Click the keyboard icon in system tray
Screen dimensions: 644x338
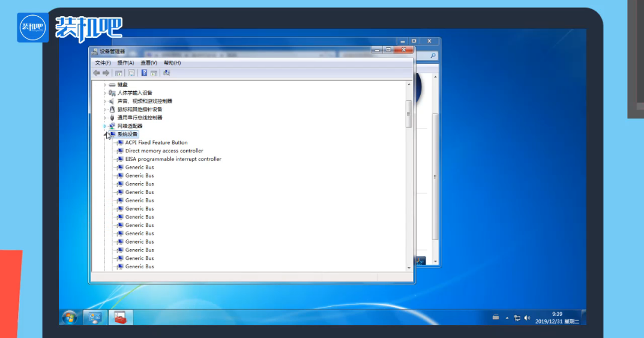(x=496, y=318)
